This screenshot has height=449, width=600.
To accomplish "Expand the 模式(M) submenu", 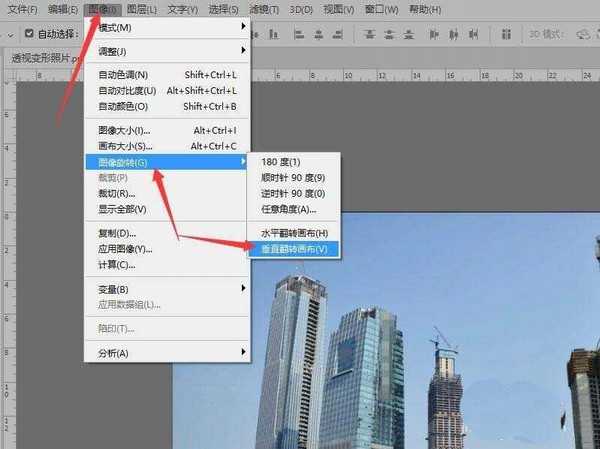I will (165, 27).
